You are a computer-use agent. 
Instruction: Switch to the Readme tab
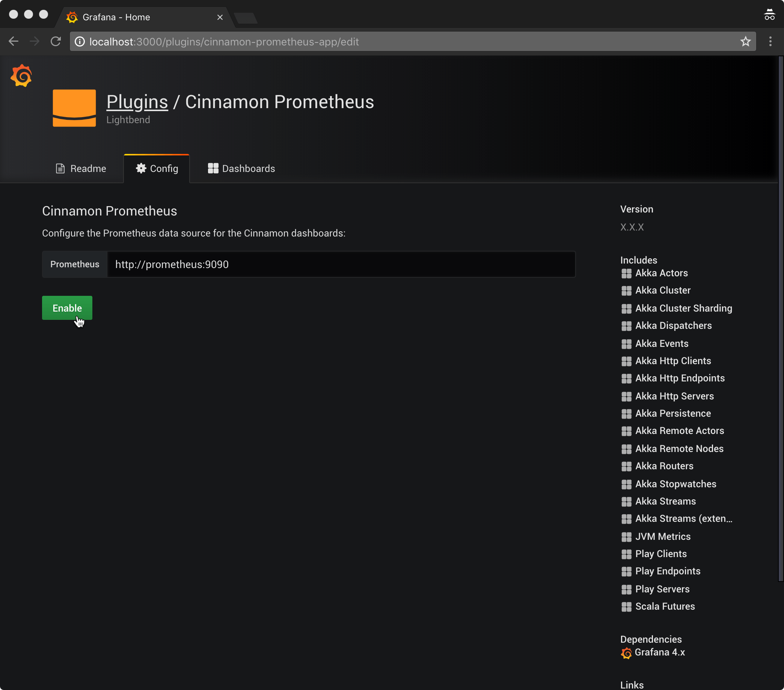point(81,169)
